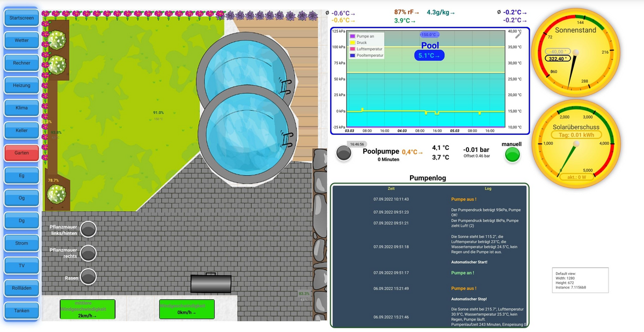Click the topmost bush in the plant bed

coord(56,40)
